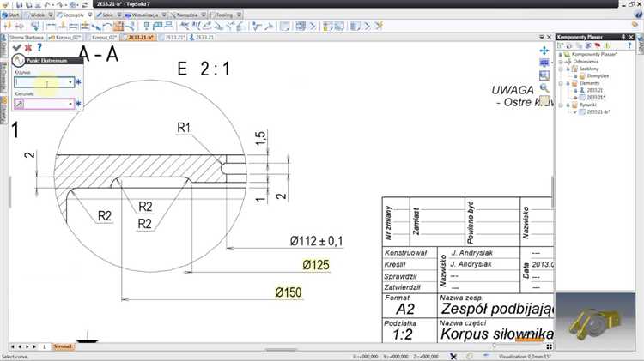Click the Ø150 dimension in the drawing

pyautogui.click(x=289, y=292)
